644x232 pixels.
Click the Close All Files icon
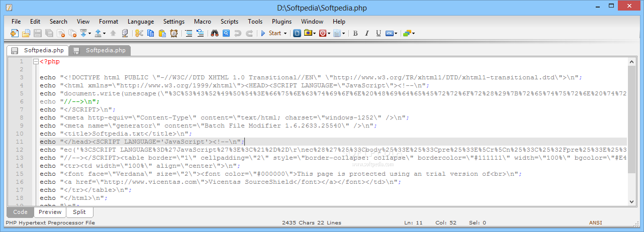click(72, 33)
